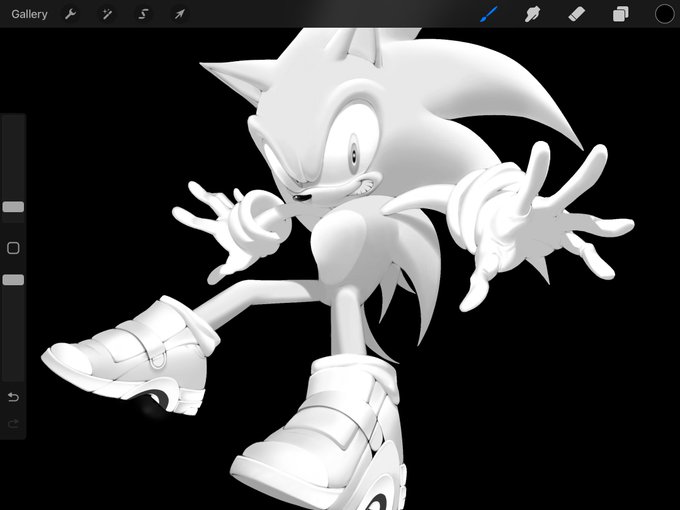Redo the last undone action

click(x=13, y=423)
